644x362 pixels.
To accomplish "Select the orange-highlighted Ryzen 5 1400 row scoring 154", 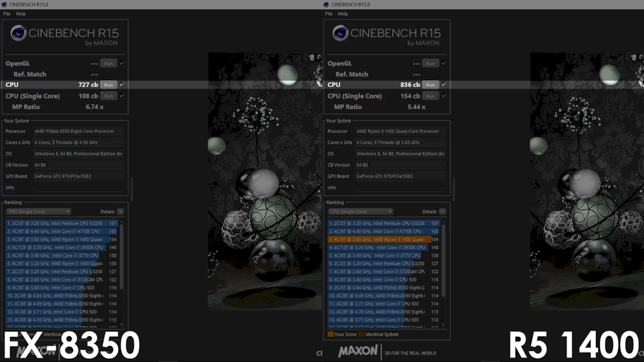I will pyautogui.click(x=383, y=239).
